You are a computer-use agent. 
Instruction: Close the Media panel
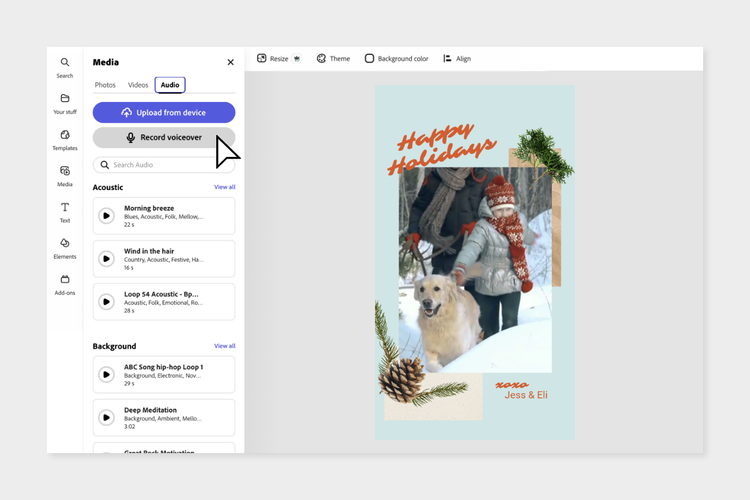(x=231, y=62)
